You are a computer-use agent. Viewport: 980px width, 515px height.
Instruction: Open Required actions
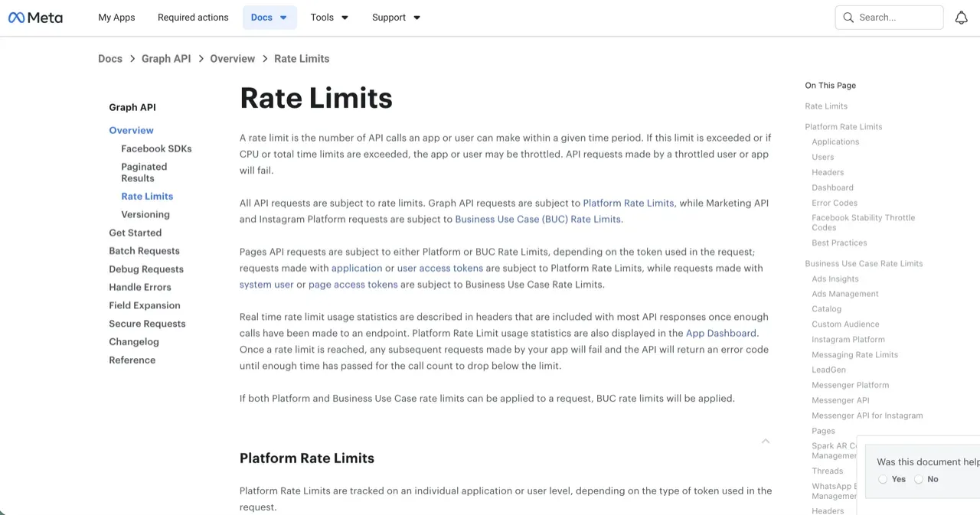tap(193, 18)
